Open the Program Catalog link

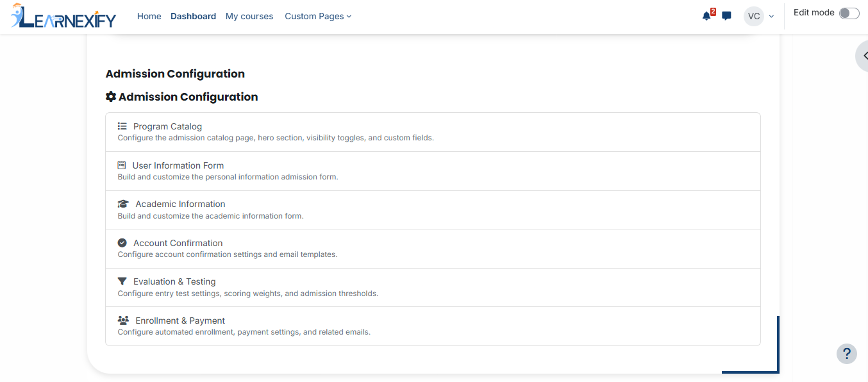(167, 126)
